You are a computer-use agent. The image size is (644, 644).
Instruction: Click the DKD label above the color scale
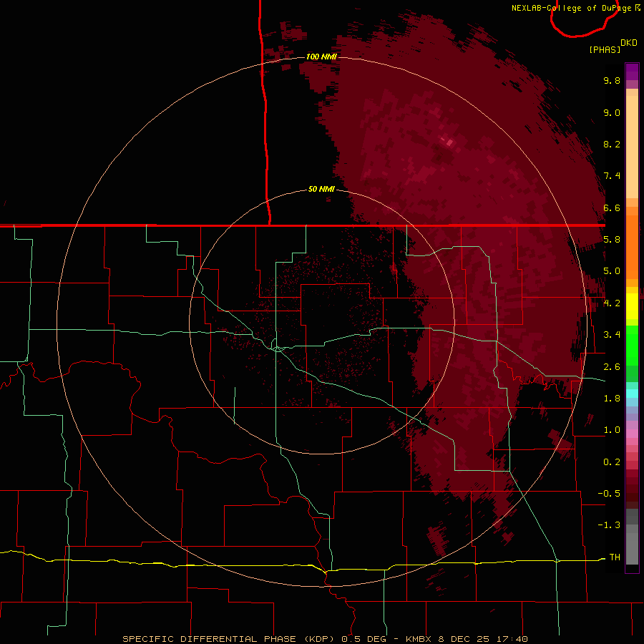click(628, 43)
